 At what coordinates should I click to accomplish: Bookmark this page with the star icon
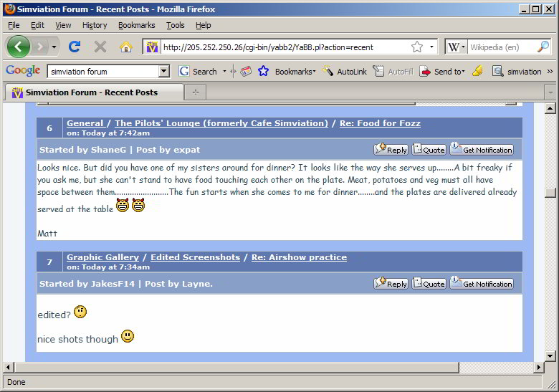coord(416,47)
